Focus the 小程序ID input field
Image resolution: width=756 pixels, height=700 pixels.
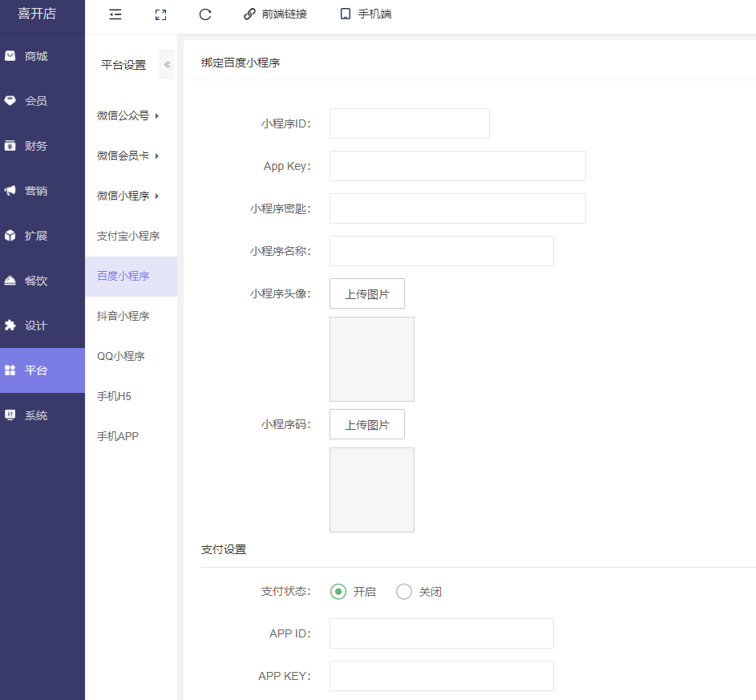(x=410, y=123)
